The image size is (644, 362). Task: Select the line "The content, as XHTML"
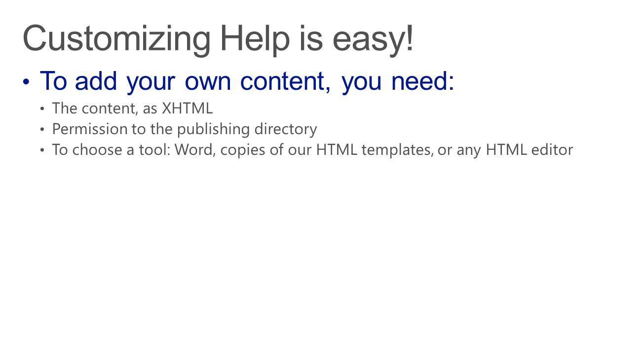(x=132, y=108)
